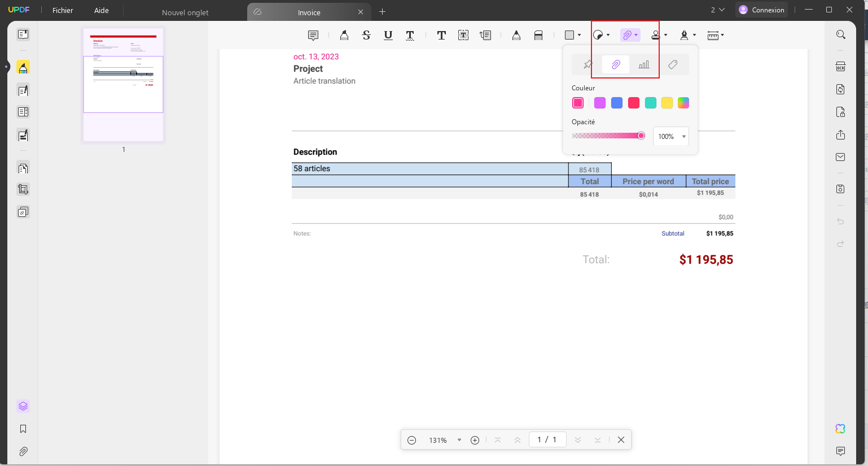This screenshot has height=466, width=868.
Task: Expand signature options arrow
Action: coord(694,35)
